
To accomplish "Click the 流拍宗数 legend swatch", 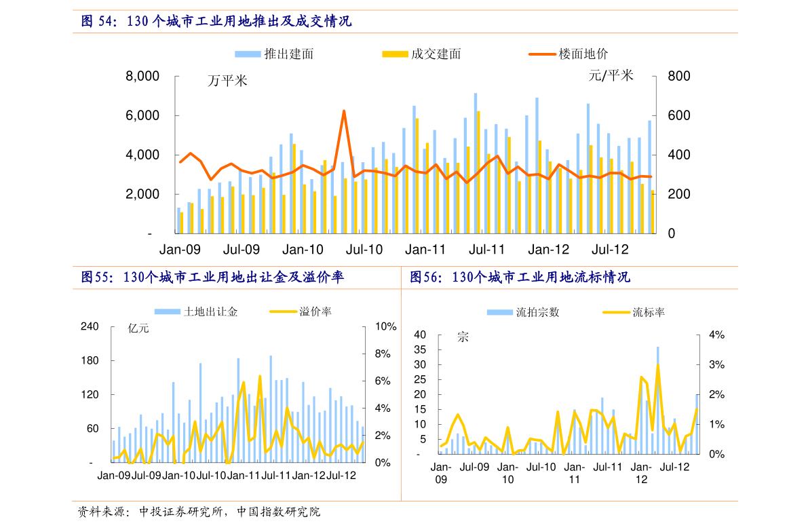I will click(x=499, y=312).
